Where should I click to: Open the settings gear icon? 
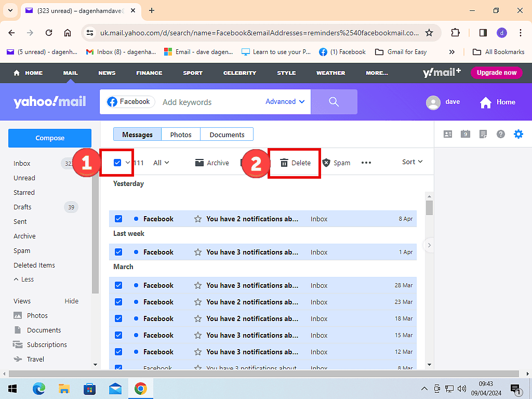[518, 134]
